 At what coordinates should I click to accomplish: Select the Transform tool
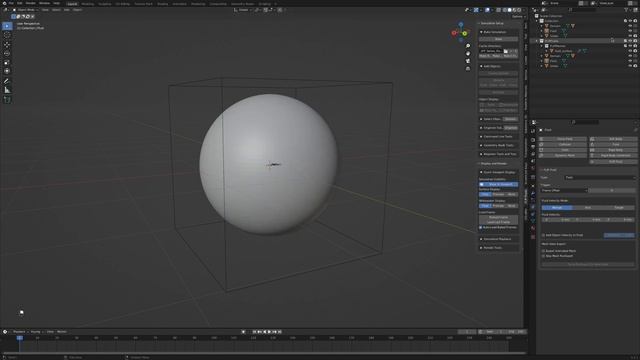coord(7,71)
